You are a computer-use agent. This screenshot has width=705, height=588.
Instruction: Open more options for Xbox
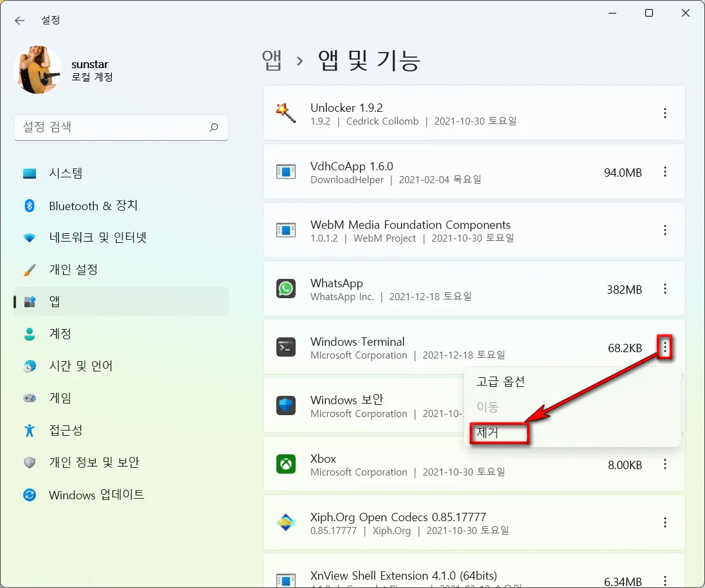pos(665,464)
